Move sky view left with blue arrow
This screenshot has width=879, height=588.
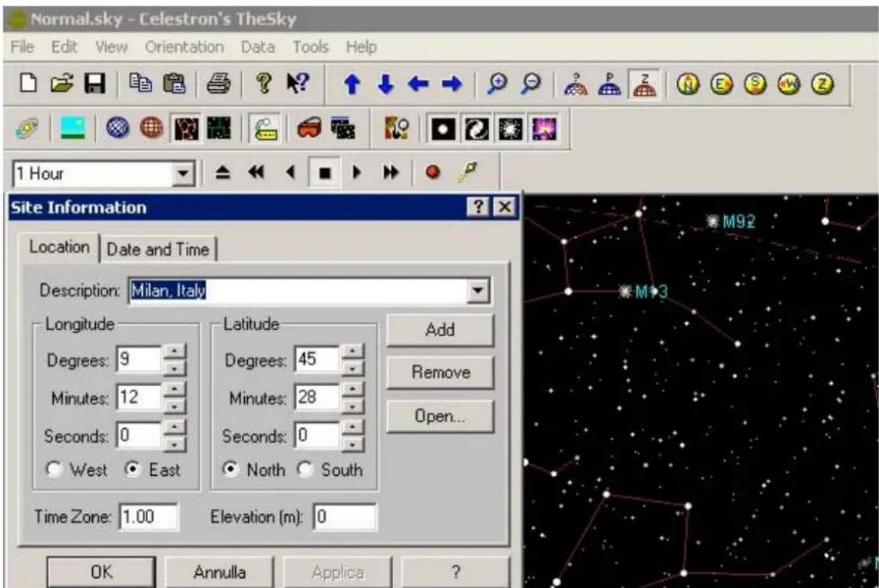(x=419, y=84)
